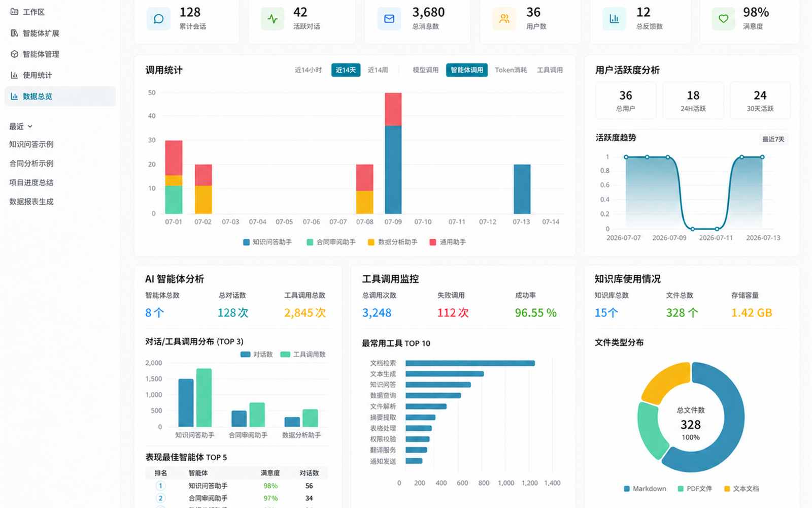Collapse the 最近 section chevron
The height and width of the screenshot is (508, 812).
(30, 126)
